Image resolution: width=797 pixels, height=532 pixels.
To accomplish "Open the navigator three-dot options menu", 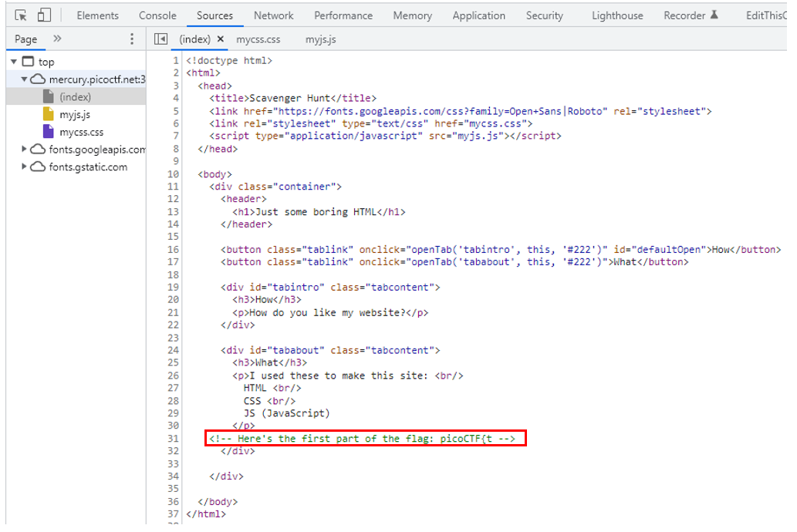I will coord(132,39).
